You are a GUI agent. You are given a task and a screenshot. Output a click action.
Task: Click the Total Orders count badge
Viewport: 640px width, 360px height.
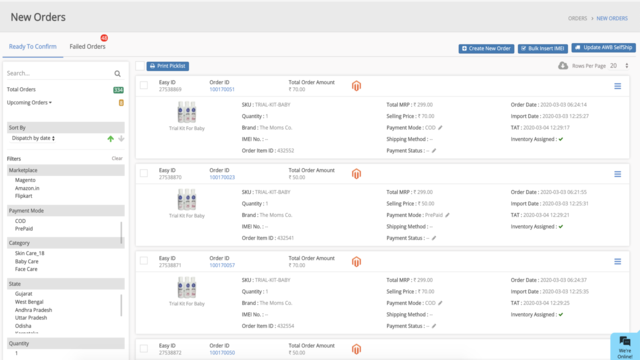tap(118, 90)
